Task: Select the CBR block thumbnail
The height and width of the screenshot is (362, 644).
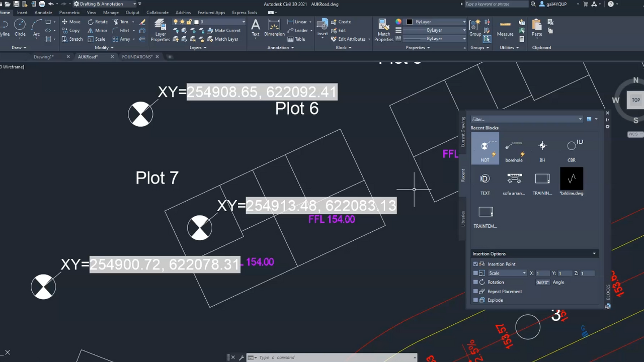Action: tap(572, 148)
